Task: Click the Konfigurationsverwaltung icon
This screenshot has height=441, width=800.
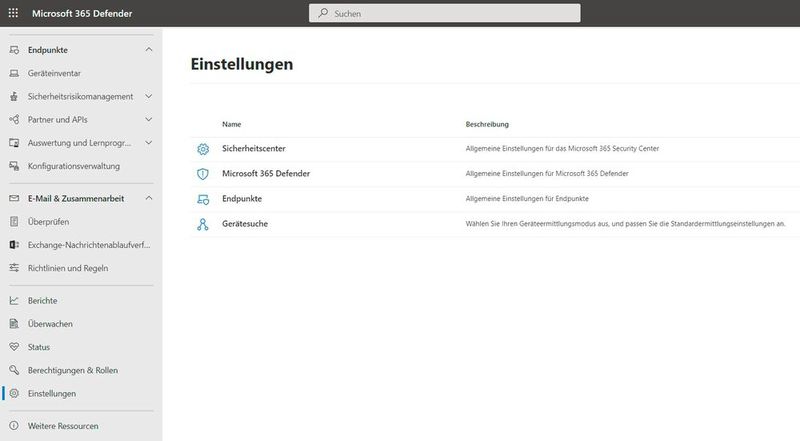Action: tap(14, 166)
